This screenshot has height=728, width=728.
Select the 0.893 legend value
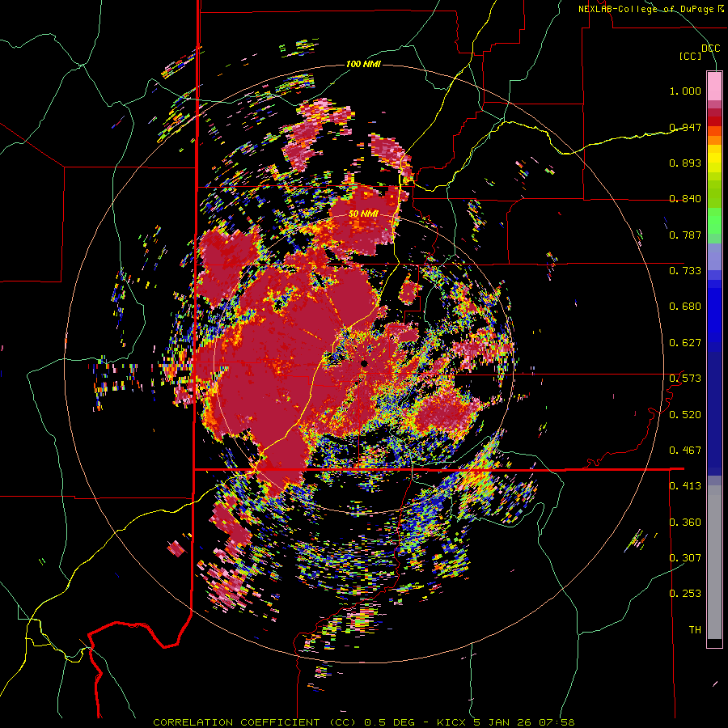pyautogui.click(x=685, y=163)
